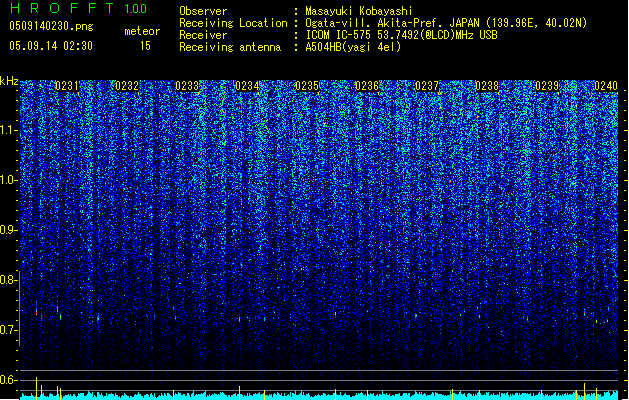The width and height of the screenshot is (629, 400).
Task: Click the Receiving antenna label
Action: 230,47
